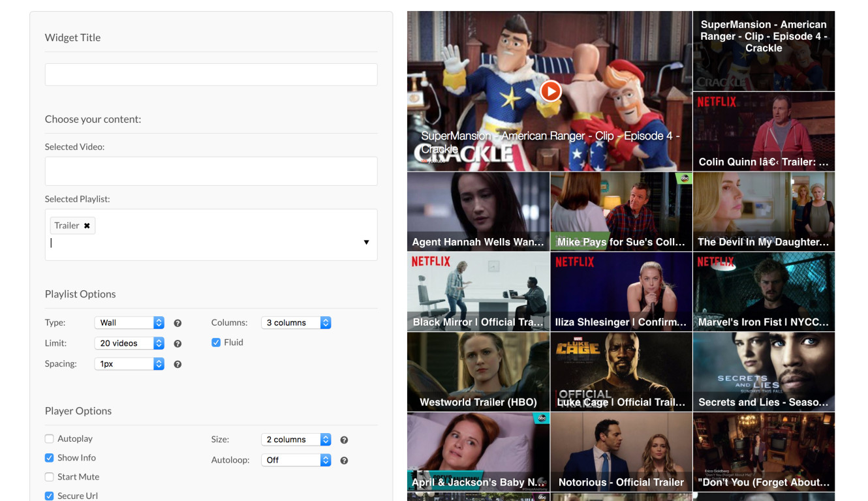This screenshot has height=501, width=868.
Task: Open SuperMansion American Ranger side thumbnail
Action: pyautogui.click(x=764, y=51)
